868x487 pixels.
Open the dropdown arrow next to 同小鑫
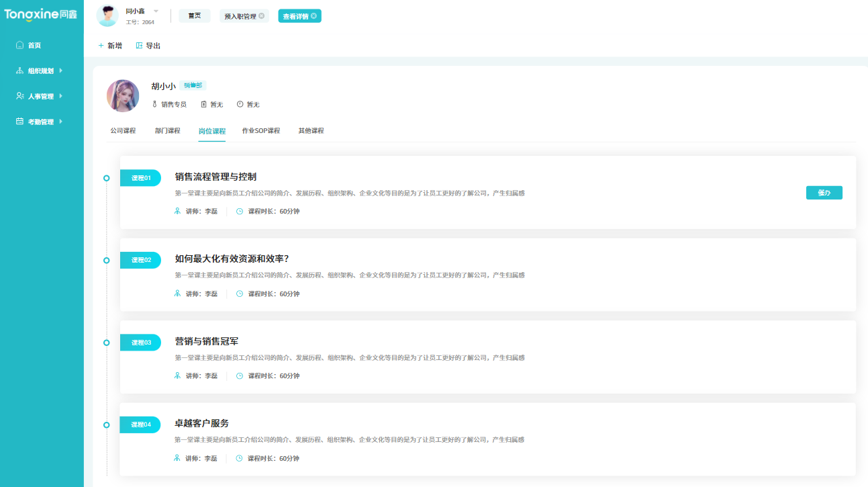point(156,11)
